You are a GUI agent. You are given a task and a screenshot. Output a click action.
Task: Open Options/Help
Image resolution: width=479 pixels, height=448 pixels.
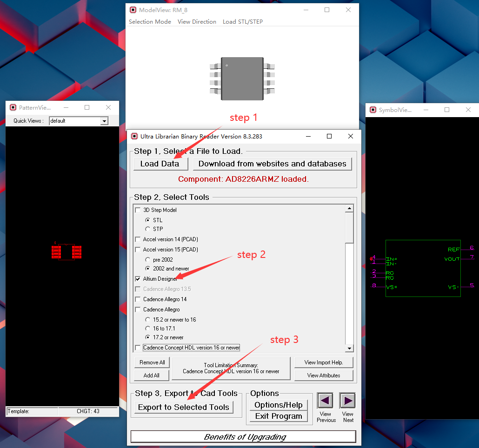tap(279, 405)
